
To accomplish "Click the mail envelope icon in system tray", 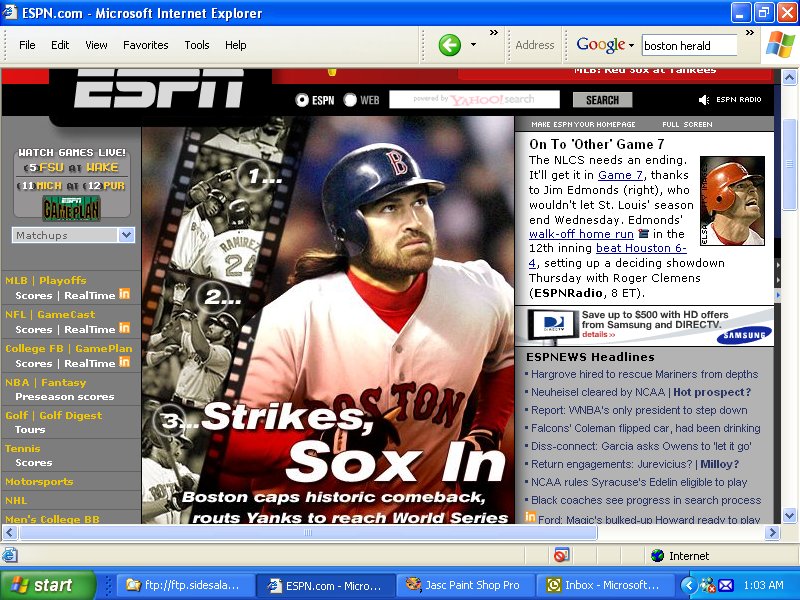I will tap(726, 585).
